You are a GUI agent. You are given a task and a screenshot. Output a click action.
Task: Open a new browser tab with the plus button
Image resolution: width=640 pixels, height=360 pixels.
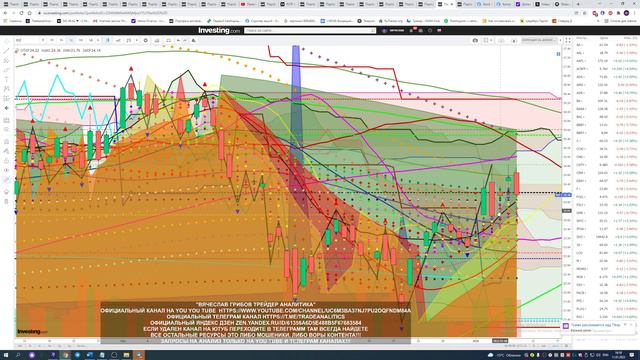578,4
